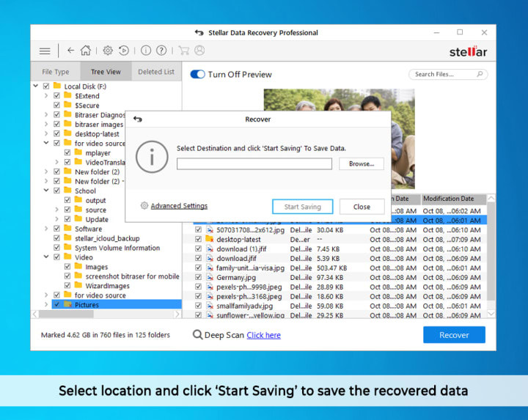The width and height of the screenshot is (528, 420).
Task: Toggle the Turn Off Preview switch
Action: 197,74
